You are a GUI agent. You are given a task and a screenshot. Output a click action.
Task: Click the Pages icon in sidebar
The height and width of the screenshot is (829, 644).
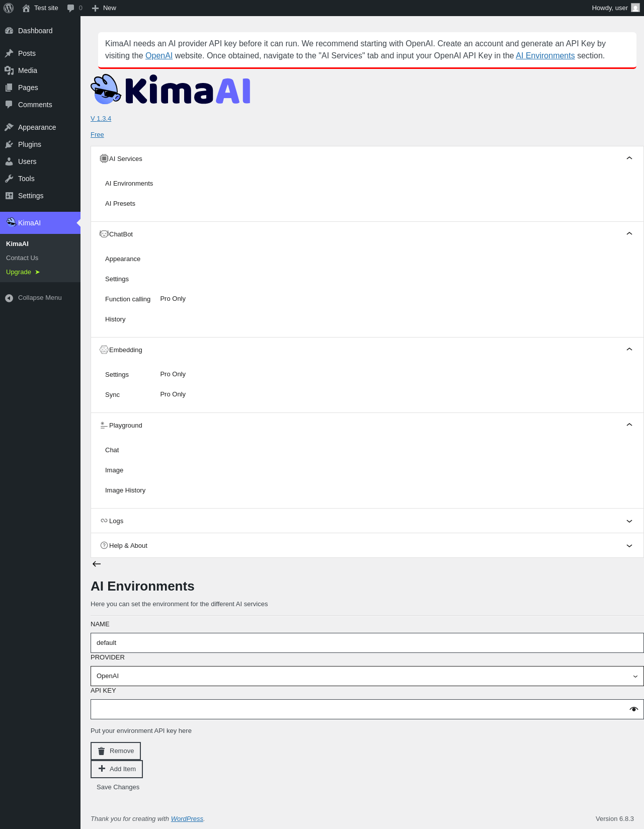click(9, 88)
